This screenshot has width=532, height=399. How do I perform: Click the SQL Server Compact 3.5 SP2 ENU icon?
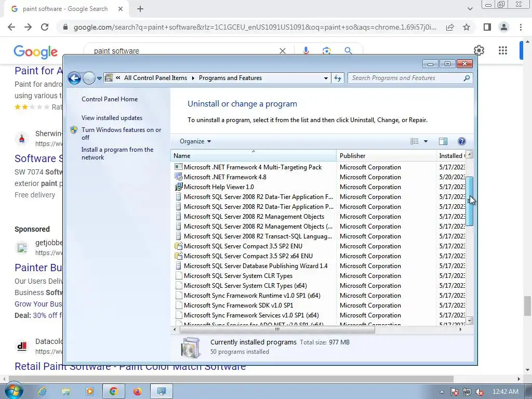coord(179,246)
